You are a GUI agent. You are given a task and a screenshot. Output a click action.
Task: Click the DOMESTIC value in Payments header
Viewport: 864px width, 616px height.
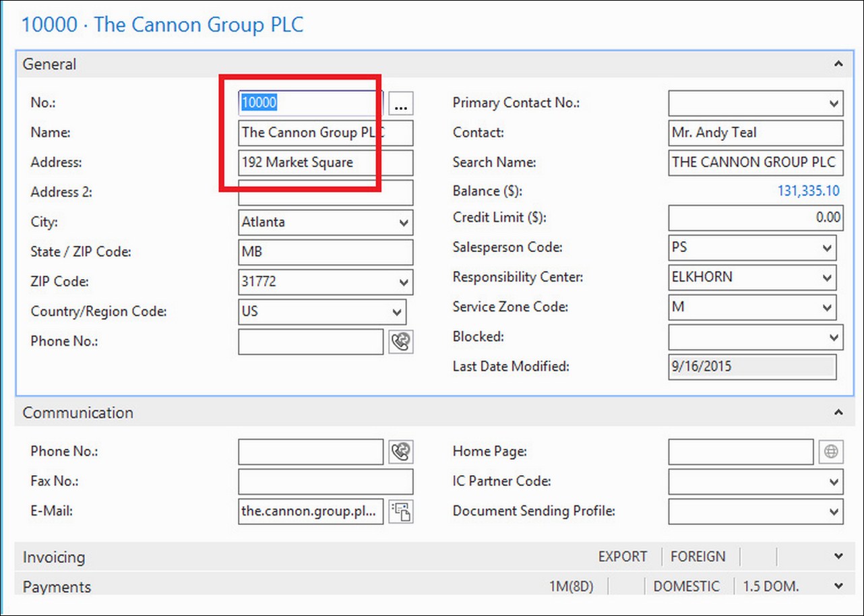(687, 586)
